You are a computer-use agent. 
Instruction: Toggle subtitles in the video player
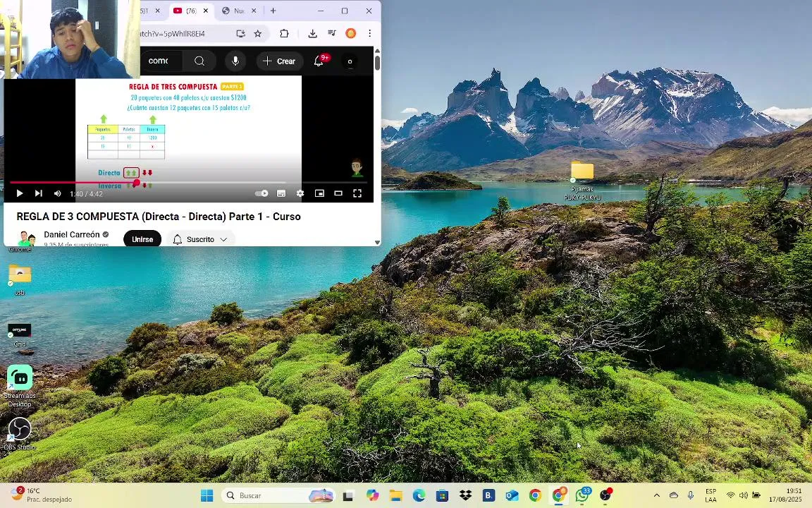(281, 193)
